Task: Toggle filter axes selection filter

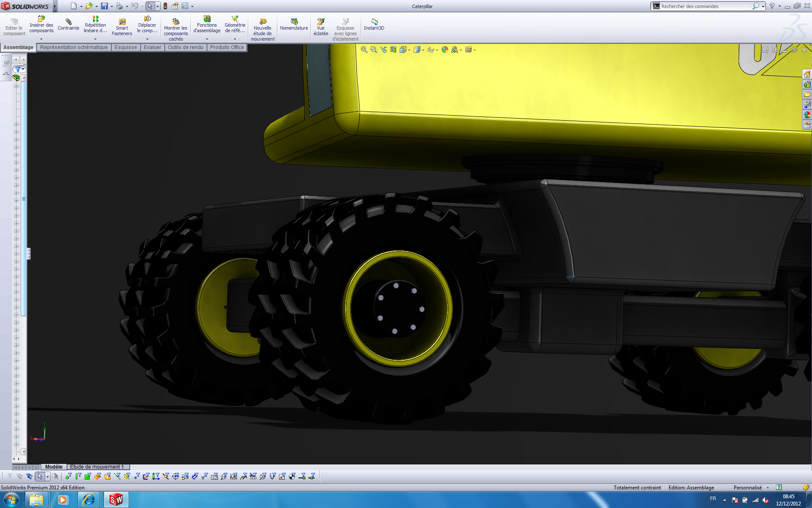Action: click(x=117, y=476)
